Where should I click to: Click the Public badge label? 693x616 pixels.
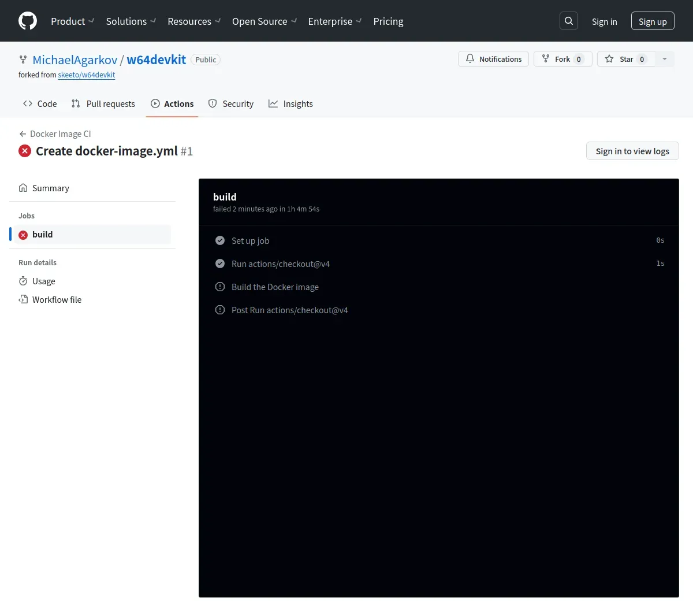pyautogui.click(x=206, y=60)
